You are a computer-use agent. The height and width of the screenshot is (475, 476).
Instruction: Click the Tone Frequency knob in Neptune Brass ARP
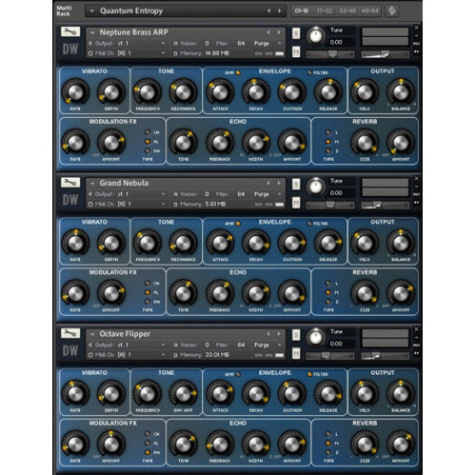148,92
